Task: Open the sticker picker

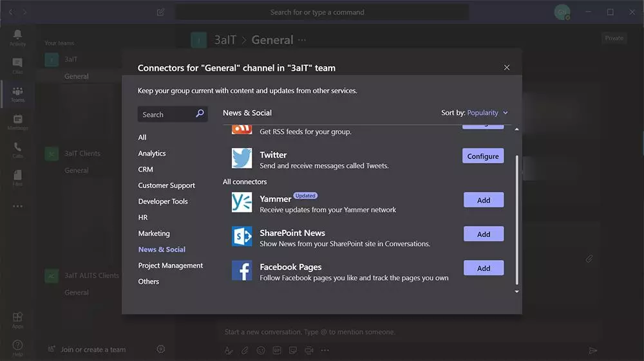Action: (x=293, y=350)
